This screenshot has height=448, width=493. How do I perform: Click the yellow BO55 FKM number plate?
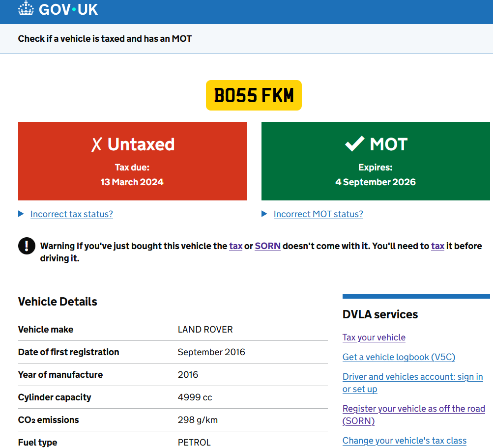[x=254, y=95]
